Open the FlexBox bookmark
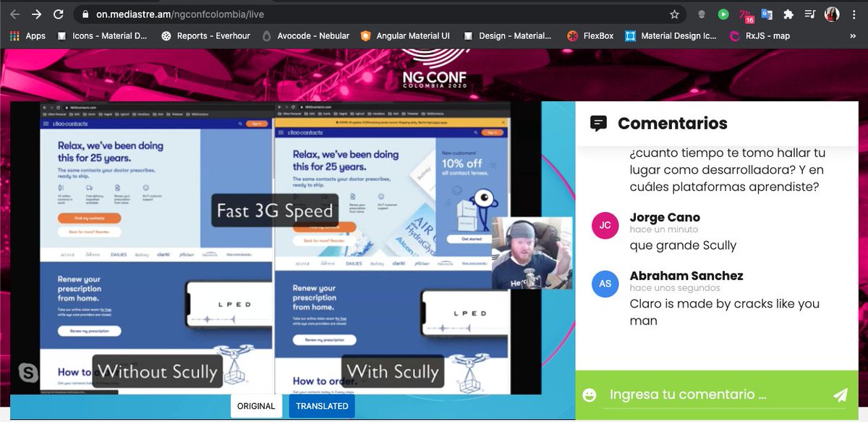 coord(591,35)
